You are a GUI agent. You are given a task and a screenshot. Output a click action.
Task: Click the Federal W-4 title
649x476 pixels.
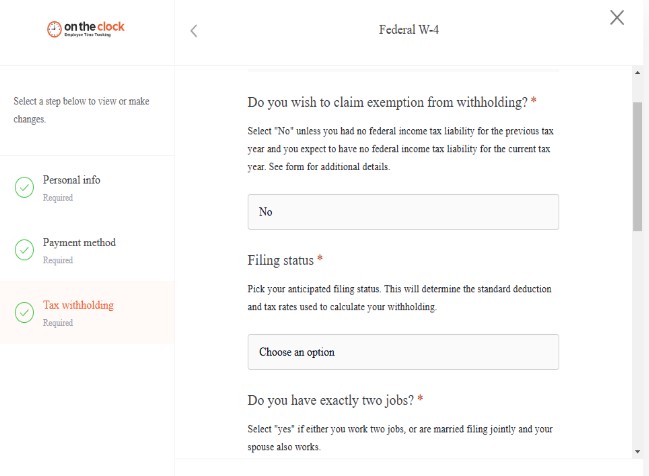409,30
